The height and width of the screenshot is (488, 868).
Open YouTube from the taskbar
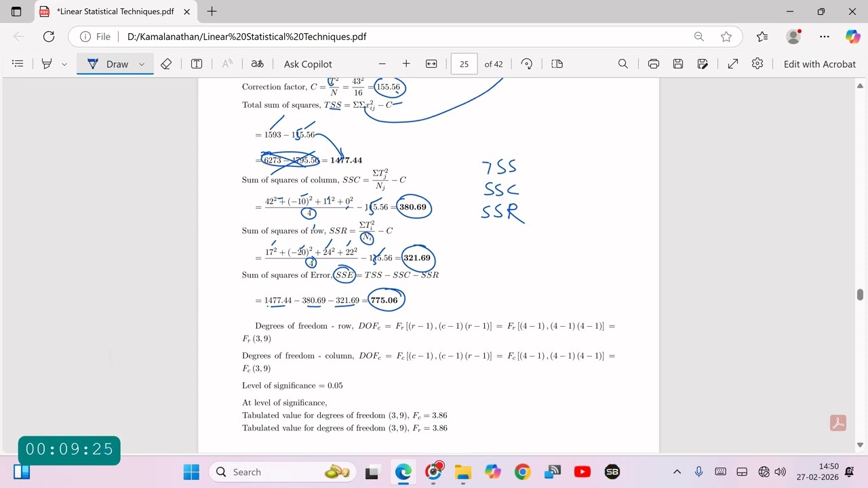tap(582, 472)
